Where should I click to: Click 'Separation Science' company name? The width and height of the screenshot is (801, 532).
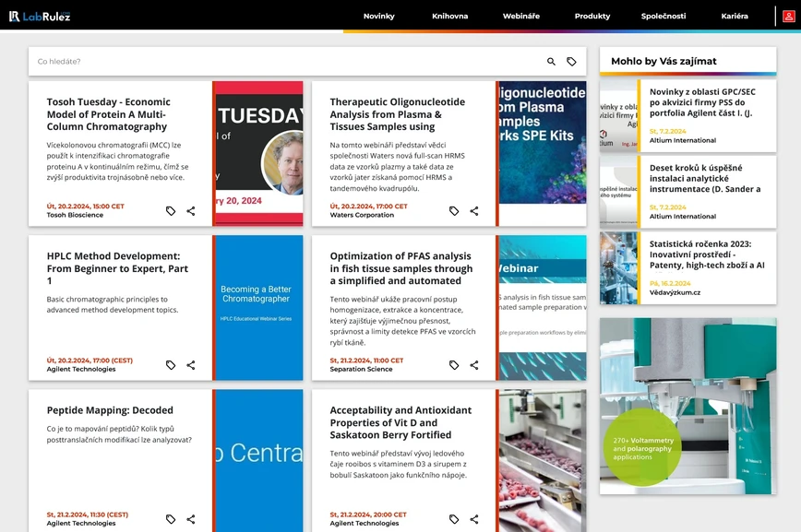click(x=361, y=369)
